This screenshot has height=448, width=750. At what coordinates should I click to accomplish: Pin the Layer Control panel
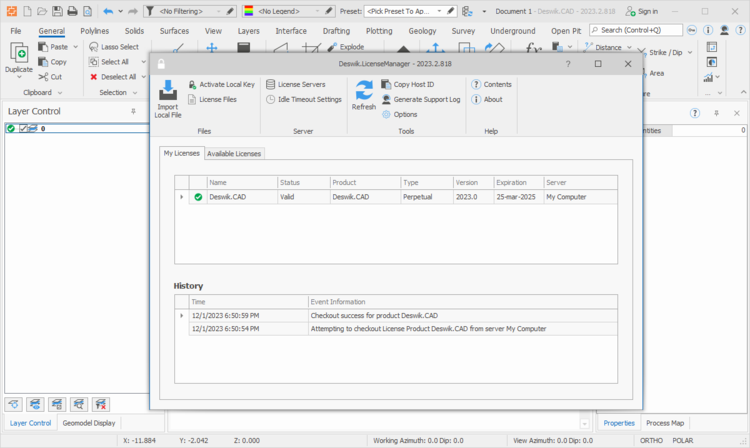pyautogui.click(x=133, y=111)
